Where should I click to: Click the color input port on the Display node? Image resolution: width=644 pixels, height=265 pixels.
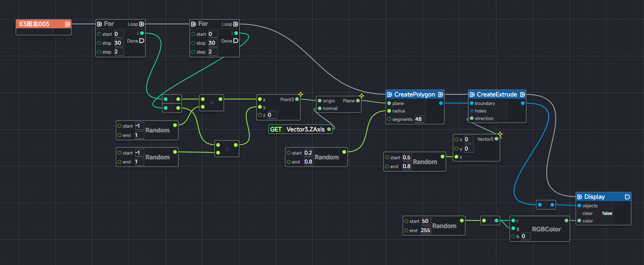[579, 221]
